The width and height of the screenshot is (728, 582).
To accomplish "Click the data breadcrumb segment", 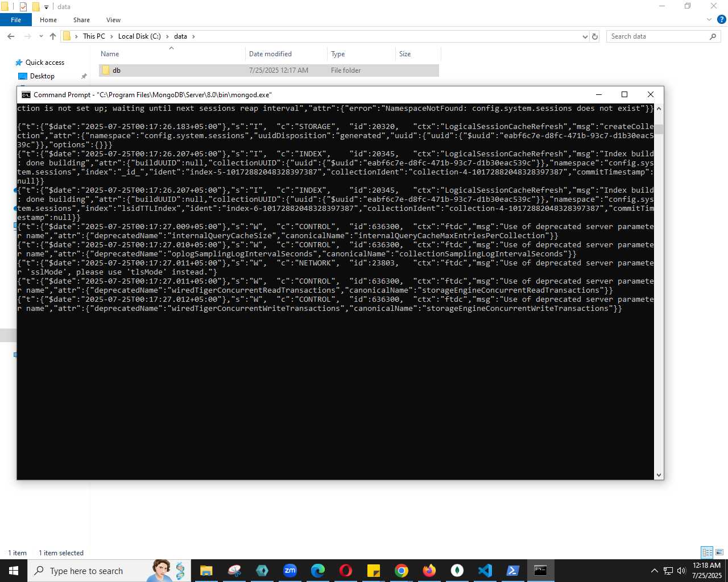I will 180,36.
